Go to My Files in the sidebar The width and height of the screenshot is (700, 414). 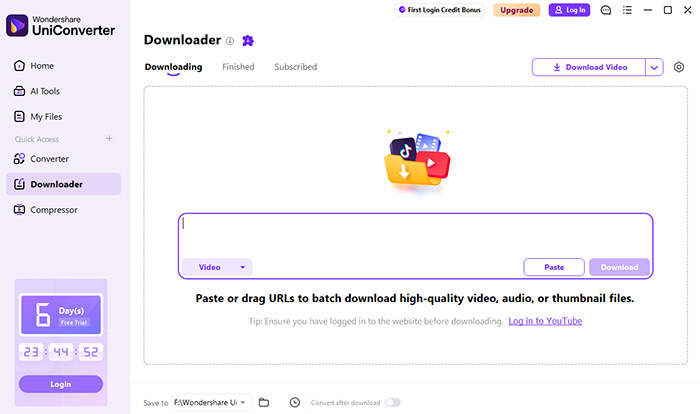[38, 117]
